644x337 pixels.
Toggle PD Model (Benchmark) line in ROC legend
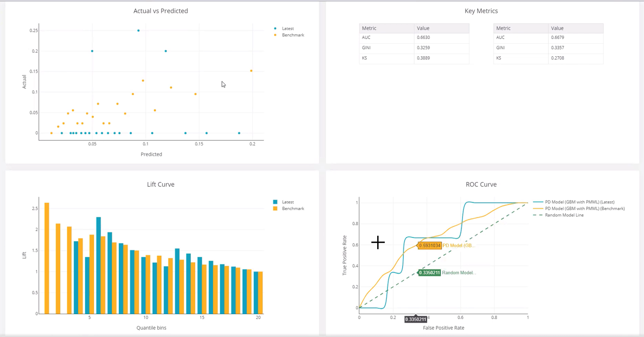pyautogui.click(x=584, y=208)
